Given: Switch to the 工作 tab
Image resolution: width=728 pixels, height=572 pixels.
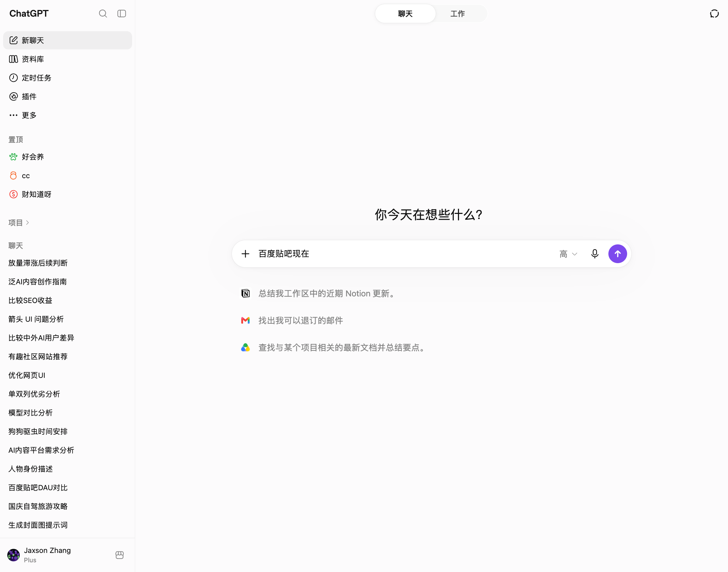Looking at the screenshot, I should tap(458, 14).
